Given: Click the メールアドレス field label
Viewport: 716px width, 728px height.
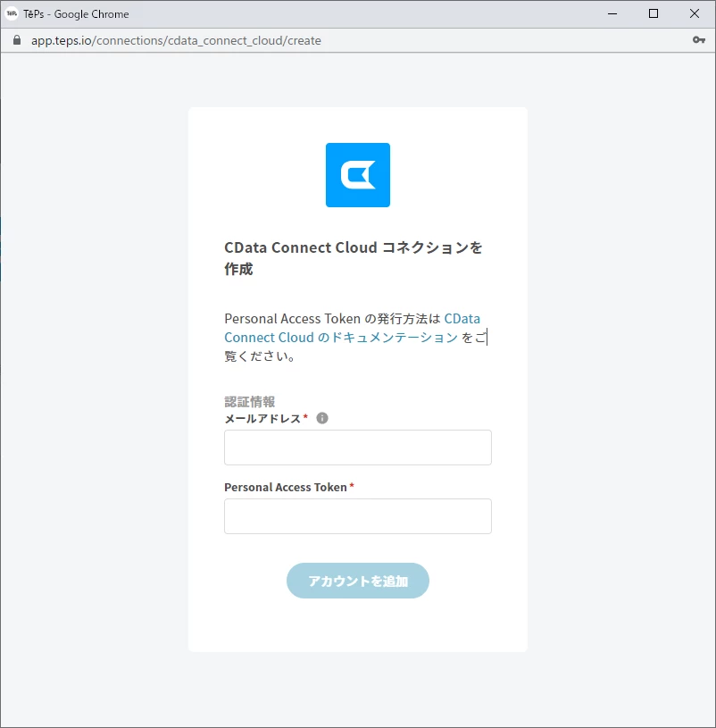Looking at the screenshot, I should (x=262, y=419).
